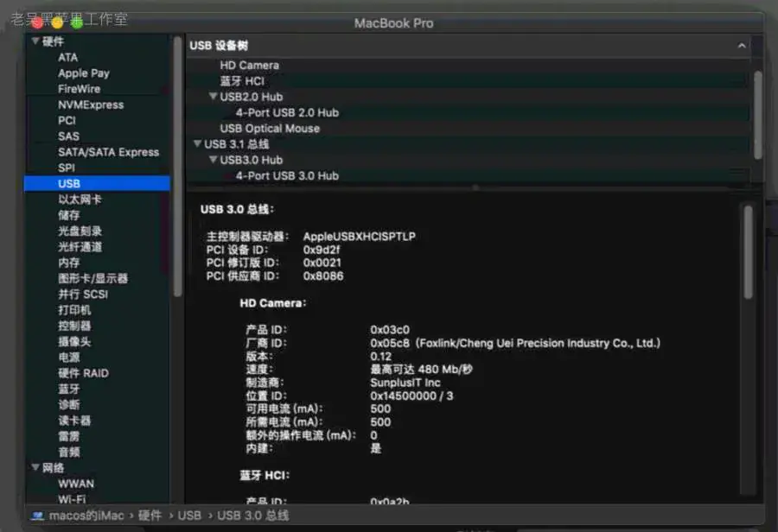Open Apple Pay hardware section

tap(83, 73)
